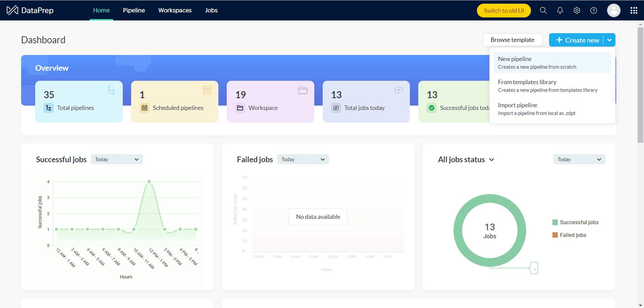Expand Failed jobs Today dropdown

(303, 160)
